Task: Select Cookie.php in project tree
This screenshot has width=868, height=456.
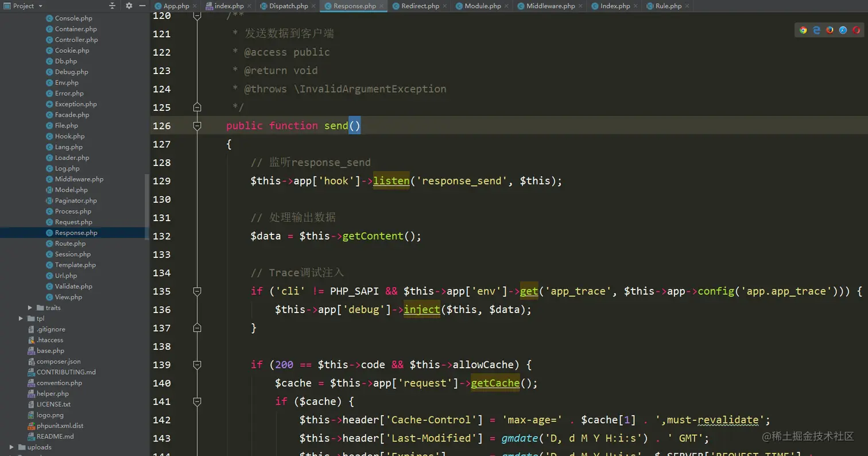Action: click(72, 51)
